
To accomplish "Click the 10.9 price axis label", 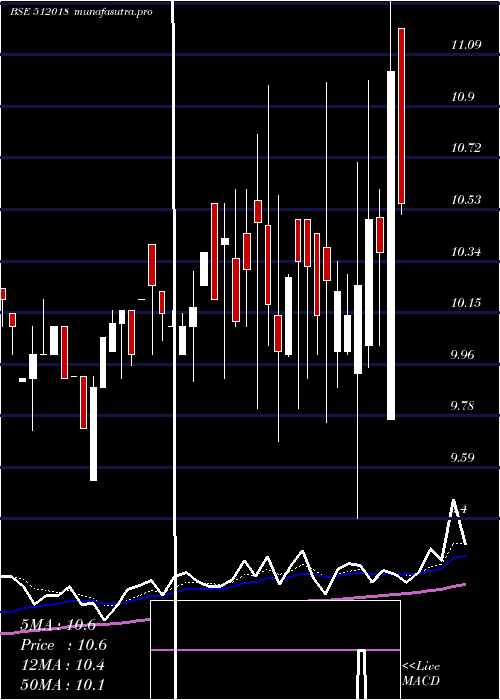I will pyautogui.click(x=462, y=97).
